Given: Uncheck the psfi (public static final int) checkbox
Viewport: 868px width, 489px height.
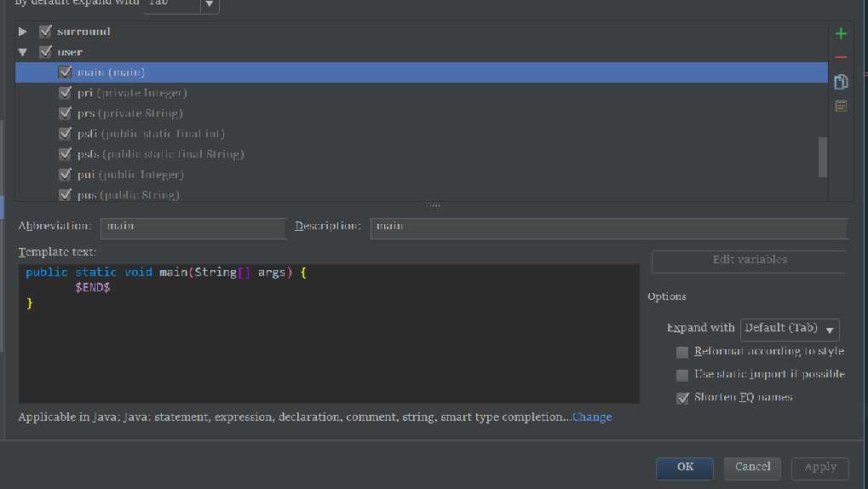Looking at the screenshot, I should tap(66, 134).
